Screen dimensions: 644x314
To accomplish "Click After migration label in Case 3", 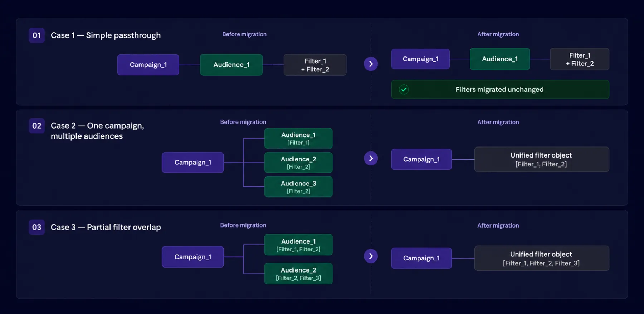I will [498, 225].
